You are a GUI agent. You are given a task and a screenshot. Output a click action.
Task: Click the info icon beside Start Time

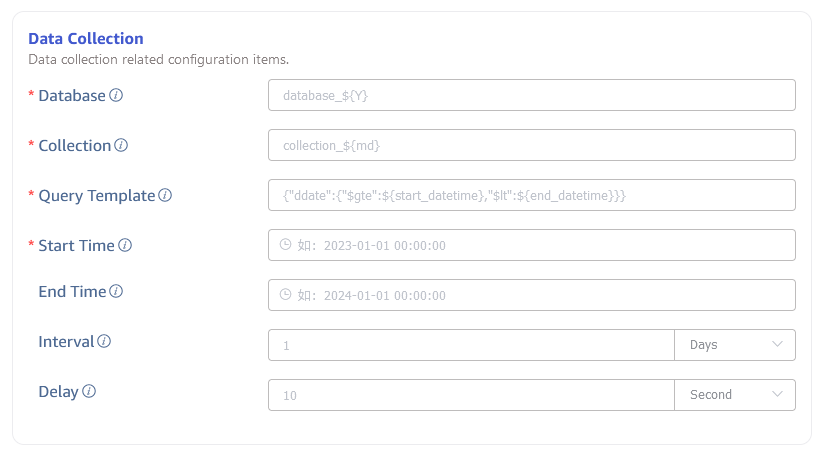pyautogui.click(x=125, y=246)
